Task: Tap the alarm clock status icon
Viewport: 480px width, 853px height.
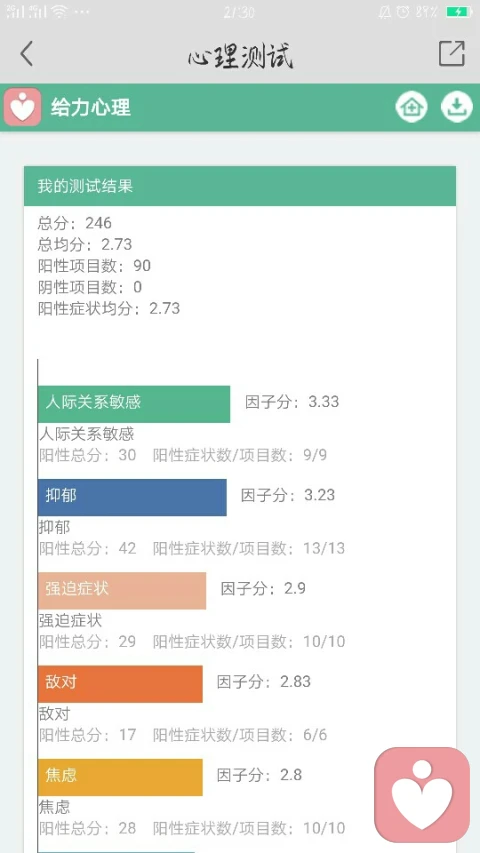Action: tap(403, 12)
